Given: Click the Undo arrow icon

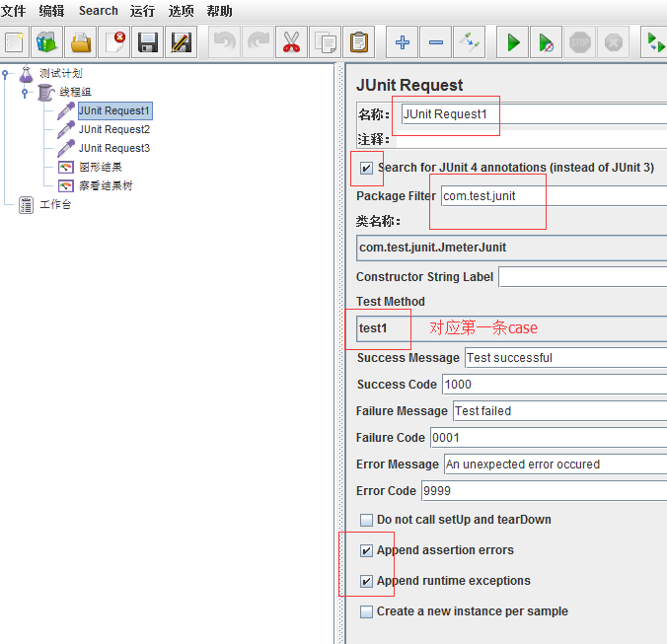Looking at the screenshot, I should pos(224,42).
